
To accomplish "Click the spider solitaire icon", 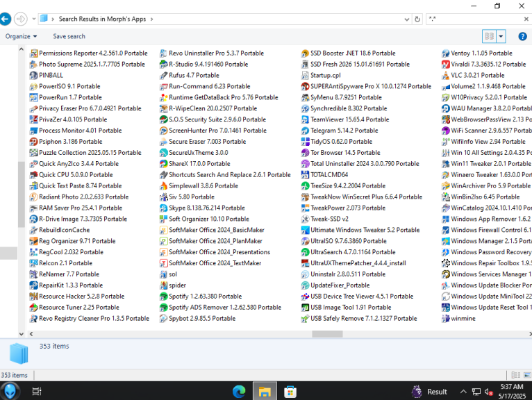I will [x=163, y=285].
